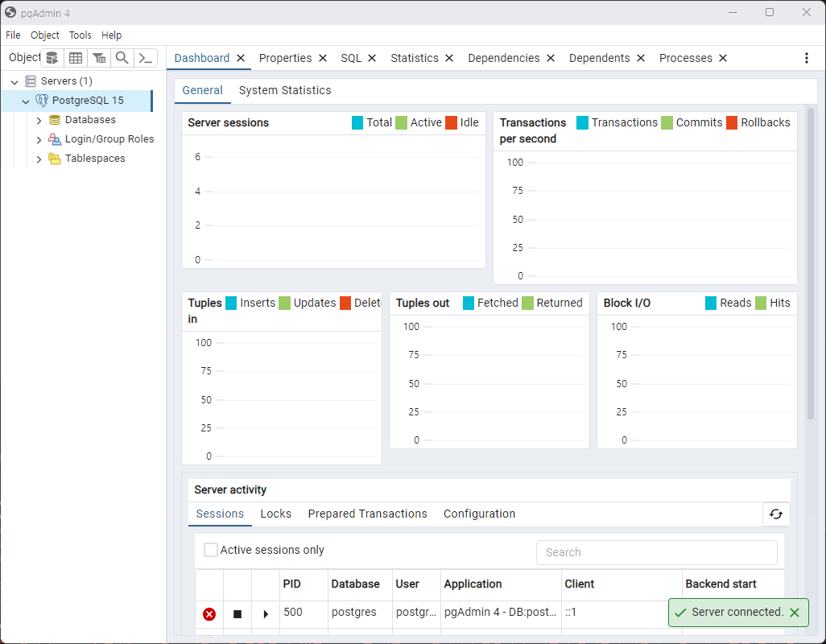
Task: Close the Dependents tab
Action: tap(641, 58)
